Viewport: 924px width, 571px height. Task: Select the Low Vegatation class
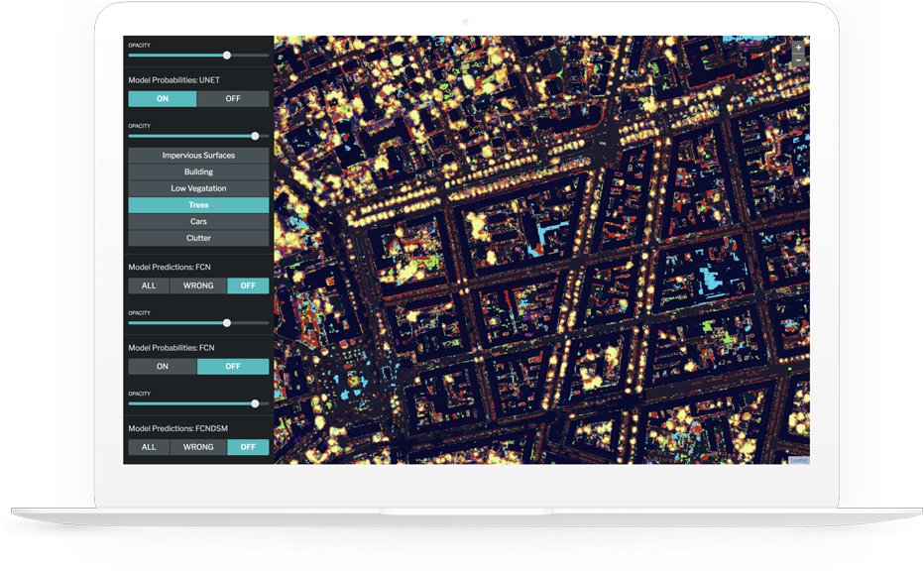point(198,188)
